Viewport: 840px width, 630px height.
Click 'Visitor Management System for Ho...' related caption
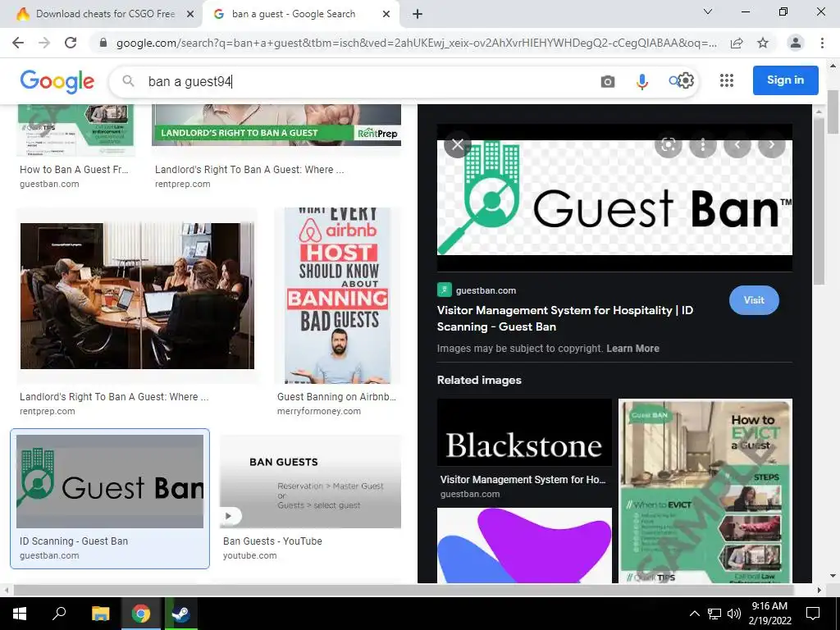coord(523,479)
